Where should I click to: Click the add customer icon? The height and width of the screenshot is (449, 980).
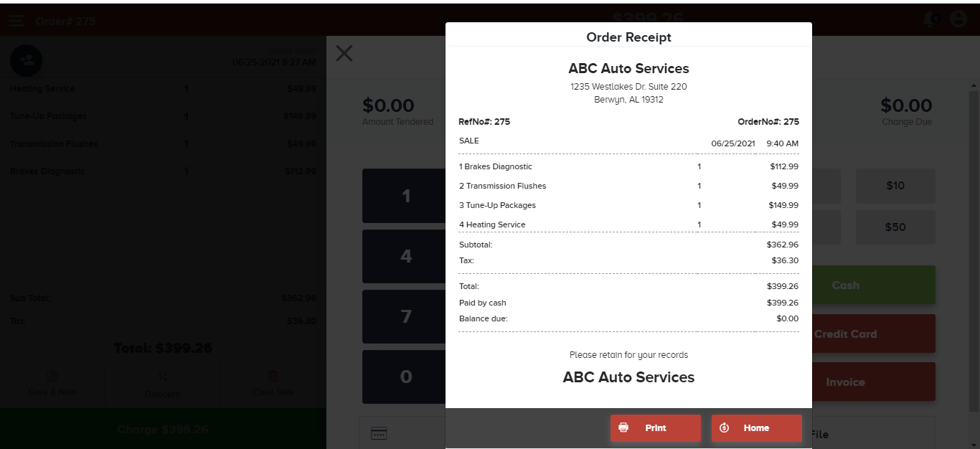pyautogui.click(x=27, y=61)
